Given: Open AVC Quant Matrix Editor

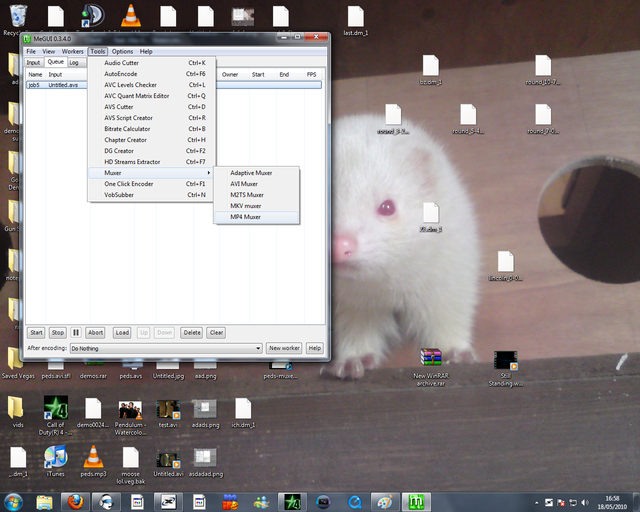Looking at the screenshot, I should pos(151,96).
